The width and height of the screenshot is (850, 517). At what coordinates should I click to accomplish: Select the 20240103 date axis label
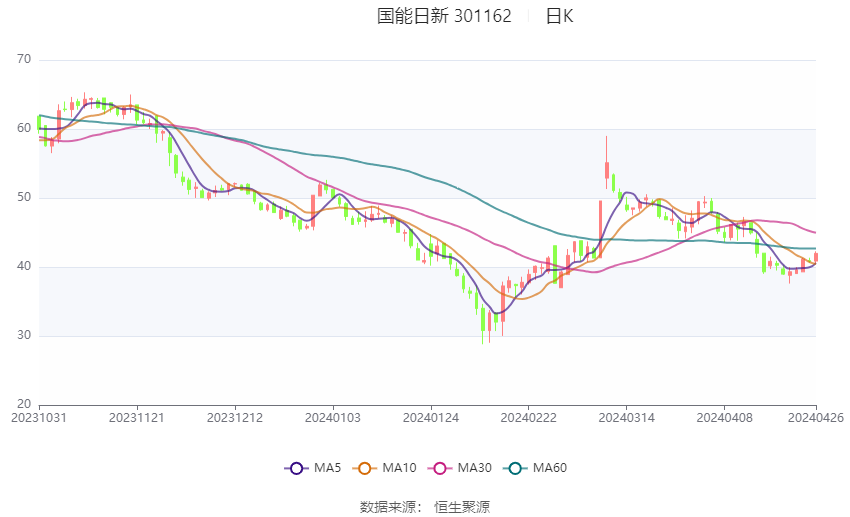[x=332, y=417]
